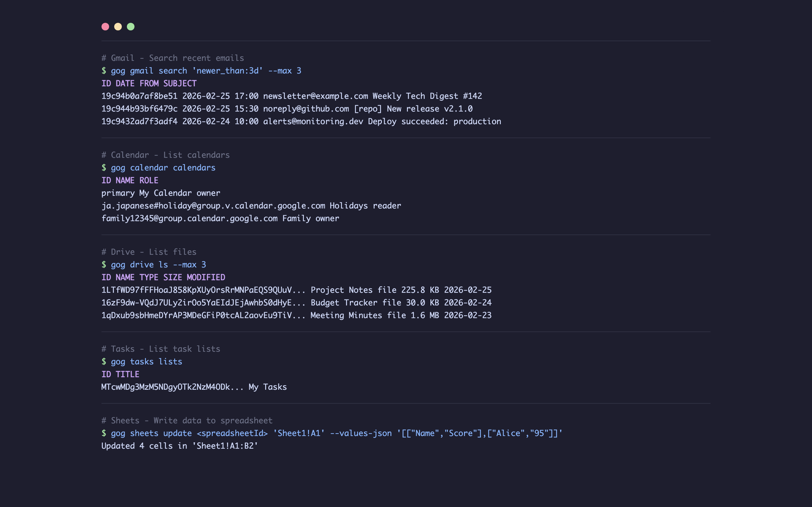Click the Deploy succeeded email from alerts@monitoring.dev
Screen dimensions: 812x507
point(301,121)
